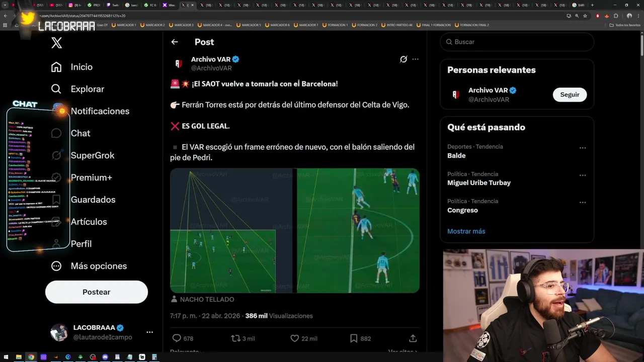
Task: Open the 386 mil Visualizaciones stats
Action: (279, 316)
